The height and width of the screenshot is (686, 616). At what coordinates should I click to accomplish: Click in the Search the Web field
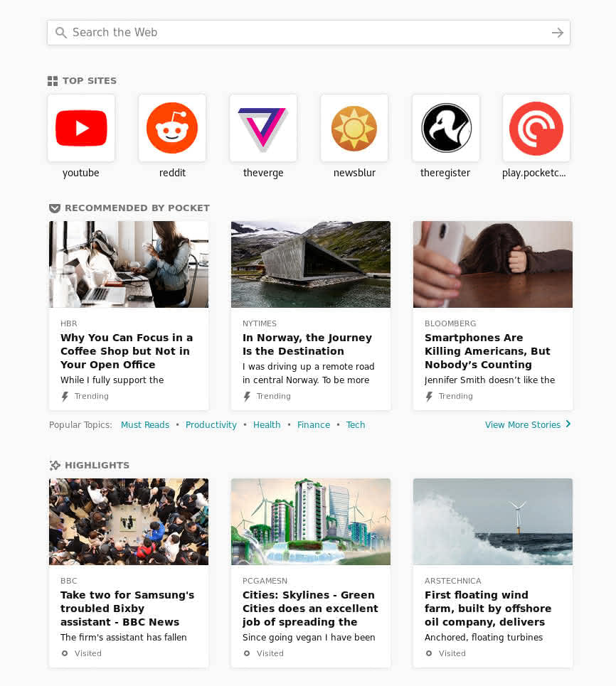tap(309, 33)
